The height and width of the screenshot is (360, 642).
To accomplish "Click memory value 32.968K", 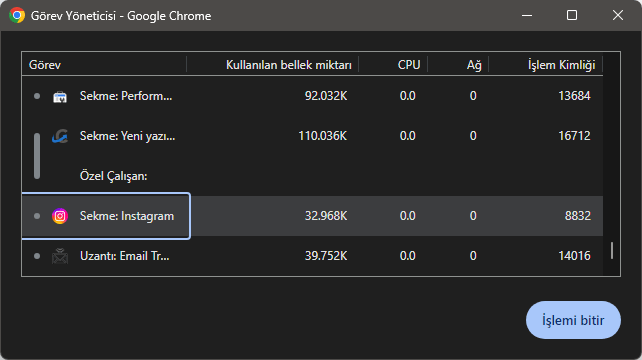I will (x=326, y=216).
